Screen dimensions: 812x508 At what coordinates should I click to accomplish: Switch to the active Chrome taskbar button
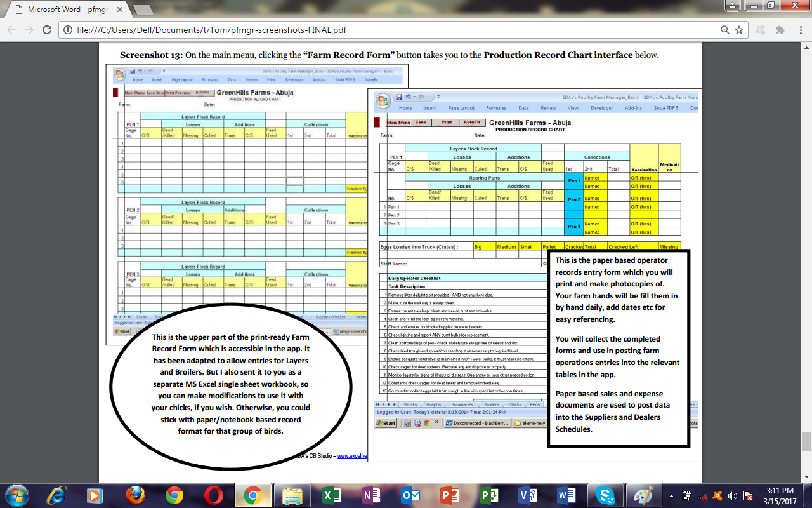coord(252,495)
